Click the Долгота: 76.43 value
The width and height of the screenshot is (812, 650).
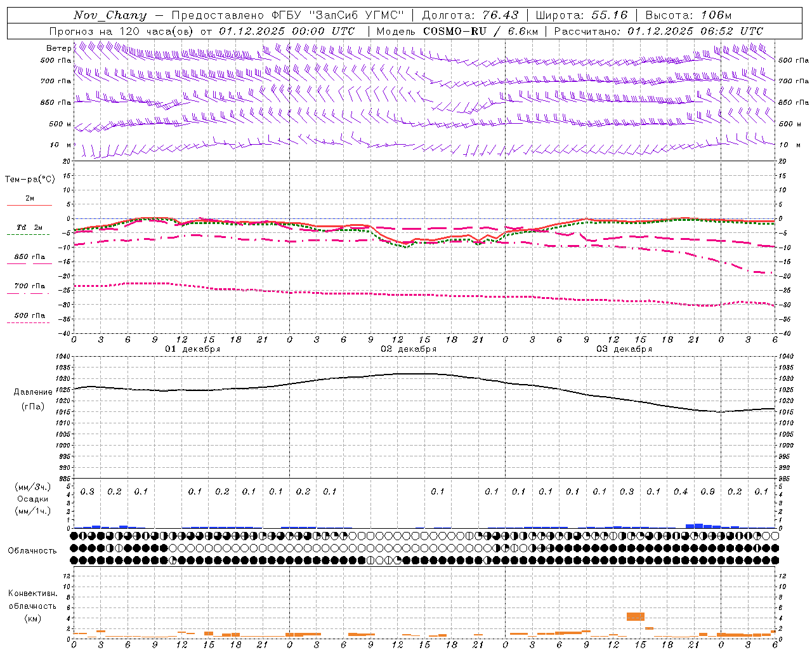470,15
